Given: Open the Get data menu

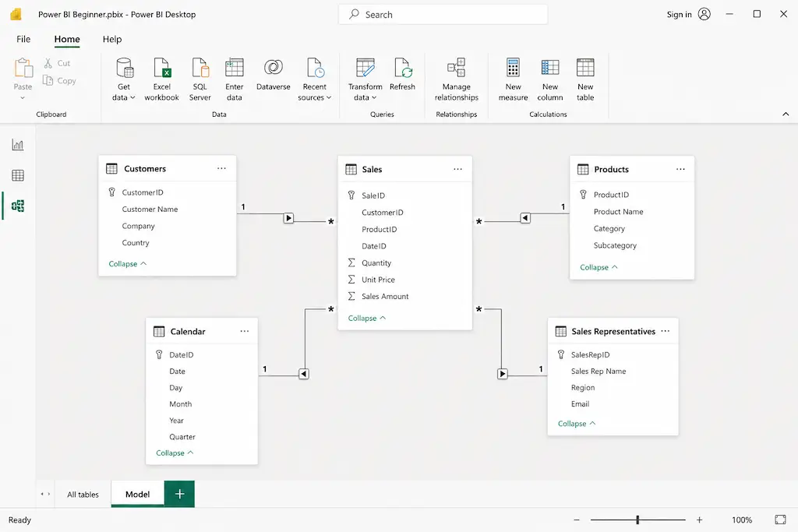Looking at the screenshot, I should coord(124,79).
